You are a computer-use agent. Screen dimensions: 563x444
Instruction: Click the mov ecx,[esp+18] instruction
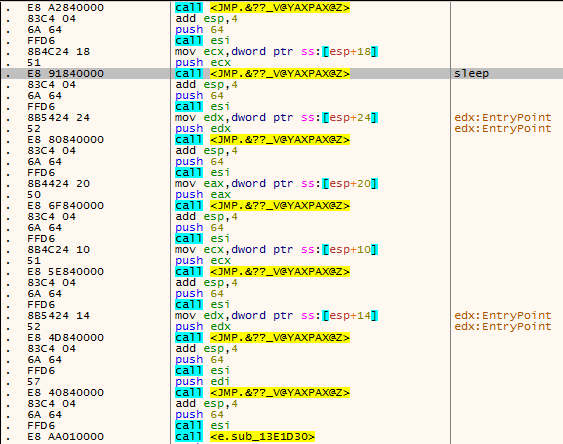[276, 52]
